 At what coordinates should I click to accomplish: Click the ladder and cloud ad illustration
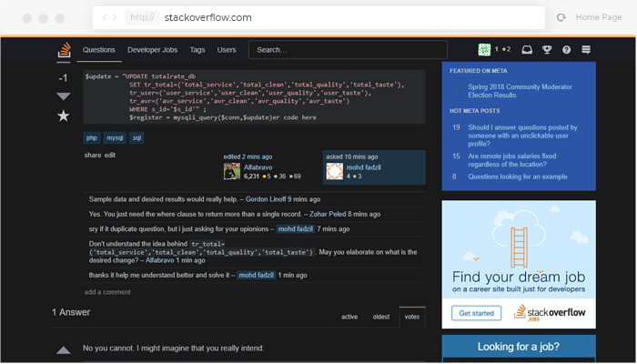coord(519,238)
